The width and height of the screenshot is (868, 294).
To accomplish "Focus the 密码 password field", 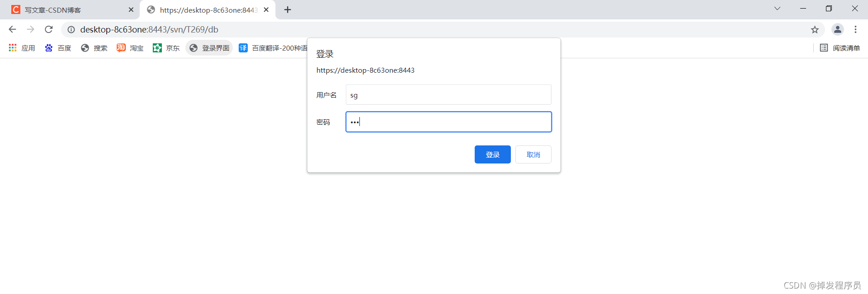I will coord(448,122).
